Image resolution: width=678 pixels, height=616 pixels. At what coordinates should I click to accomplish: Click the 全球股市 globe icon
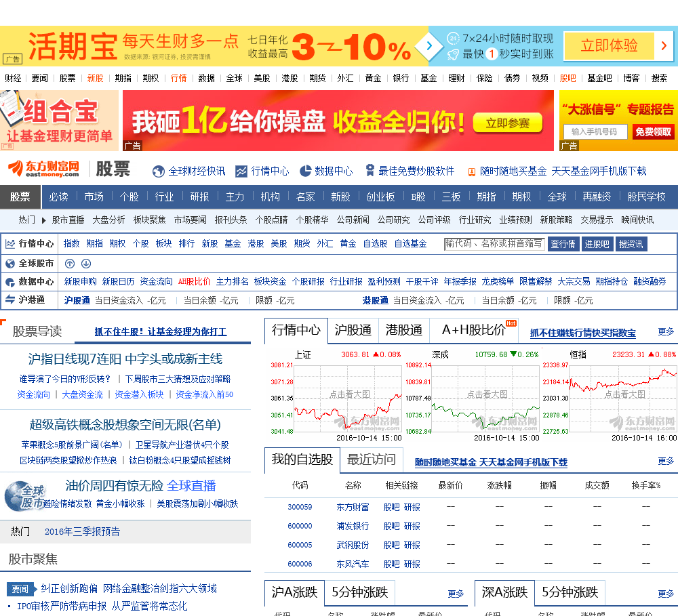tap(10, 263)
